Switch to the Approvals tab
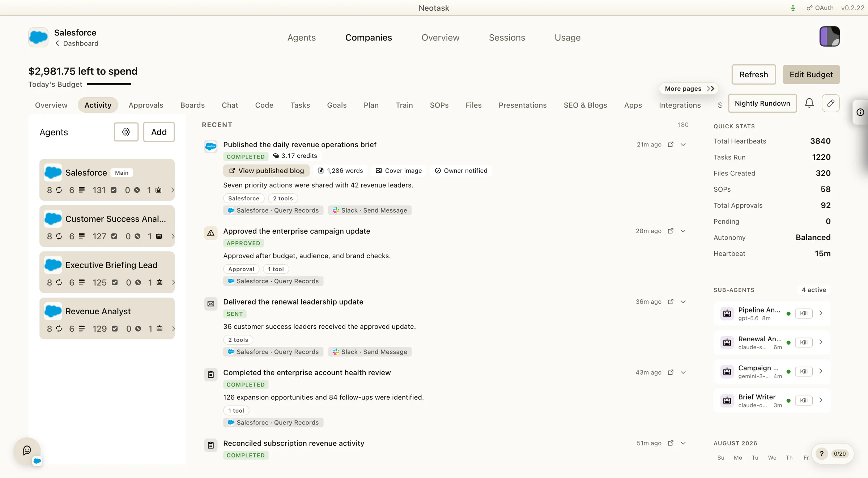This screenshot has height=478, width=868. pyautogui.click(x=146, y=105)
